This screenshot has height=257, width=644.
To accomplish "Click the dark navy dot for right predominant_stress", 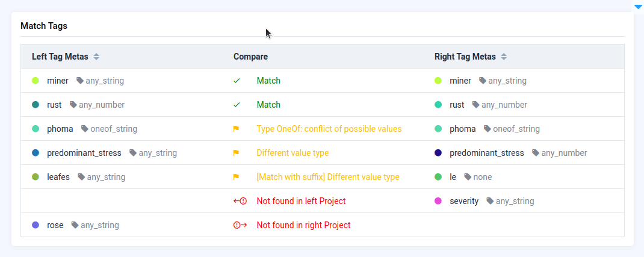I will 438,153.
